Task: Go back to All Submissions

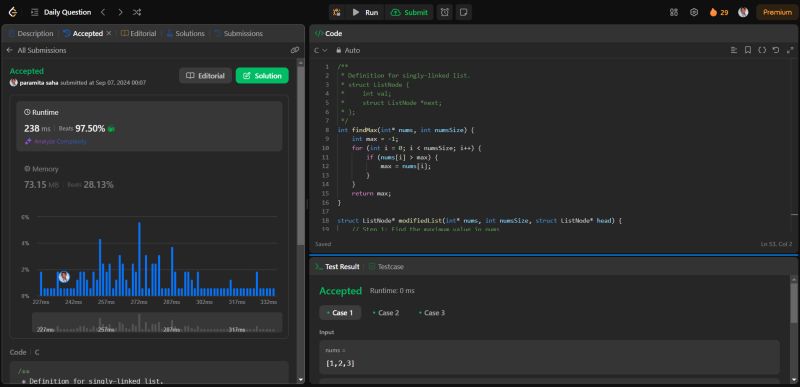Action: 36,50
